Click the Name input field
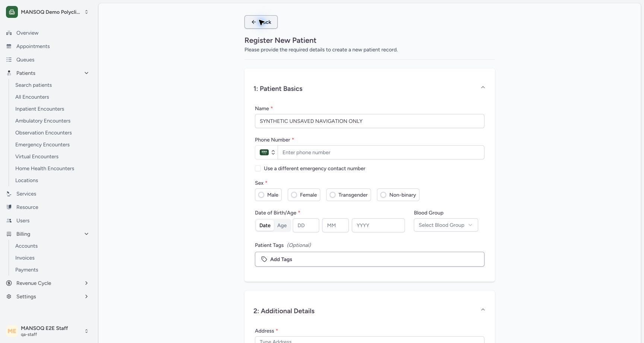The image size is (644, 343). pyautogui.click(x=370, y=121)
